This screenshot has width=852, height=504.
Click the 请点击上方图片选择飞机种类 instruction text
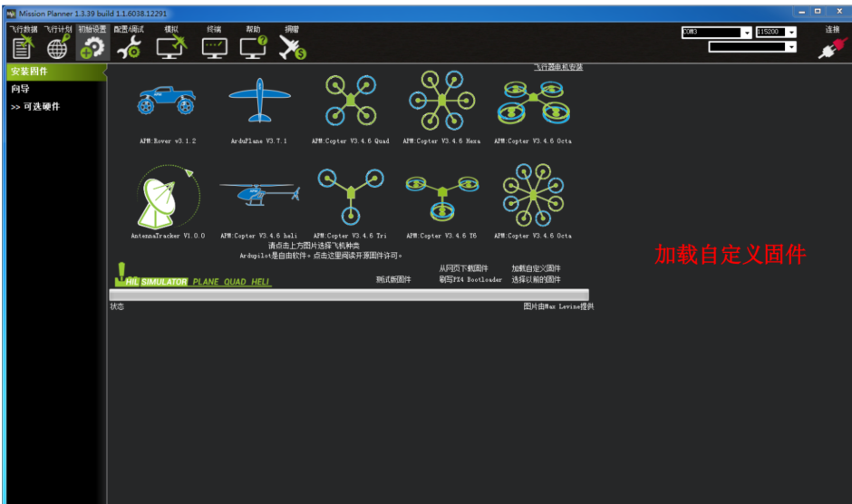[315, 246]
